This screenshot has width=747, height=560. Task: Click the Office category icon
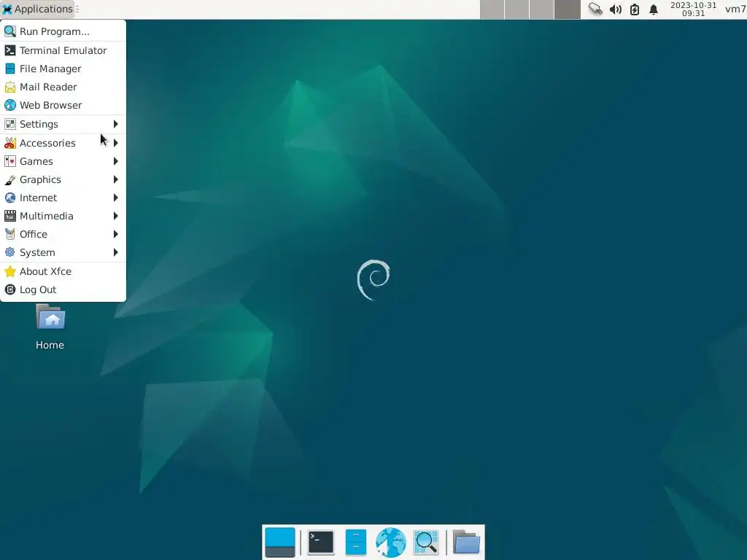click(10, 234)
